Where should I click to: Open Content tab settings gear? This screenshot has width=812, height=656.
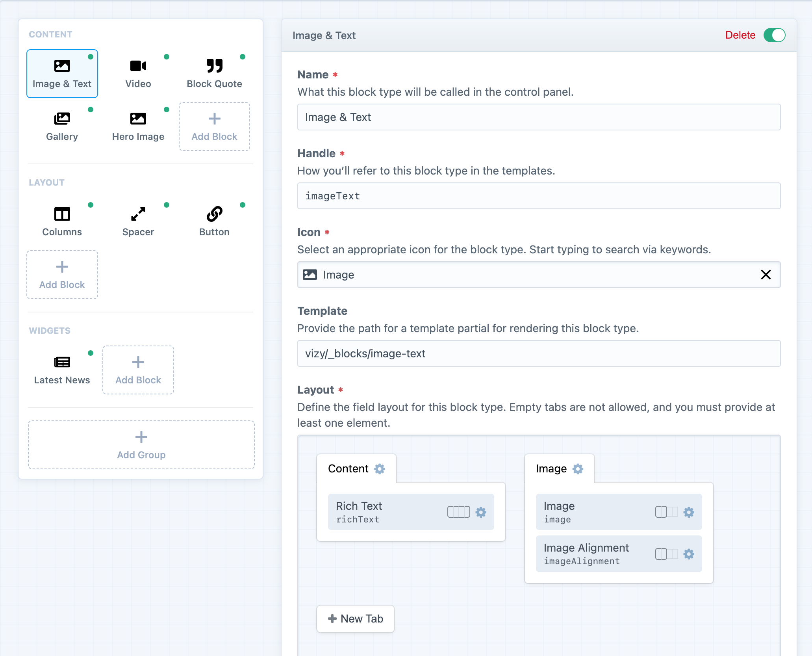(x=380, y=469)
